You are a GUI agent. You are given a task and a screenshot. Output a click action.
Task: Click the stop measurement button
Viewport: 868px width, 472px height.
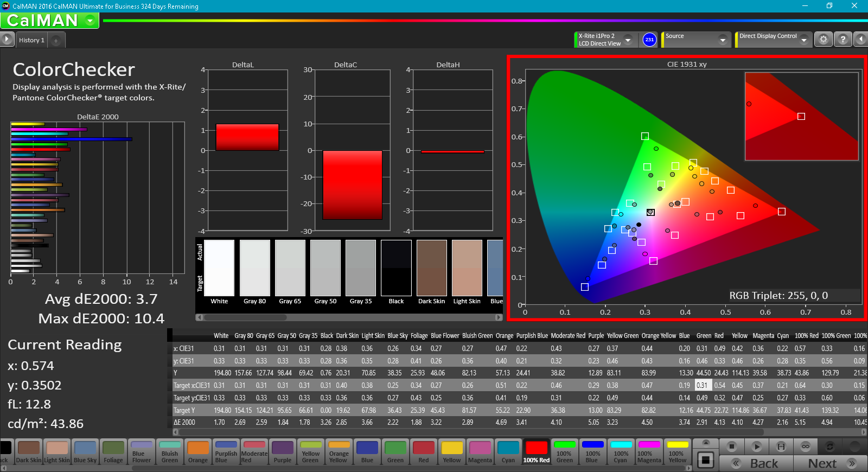(732, 447)
